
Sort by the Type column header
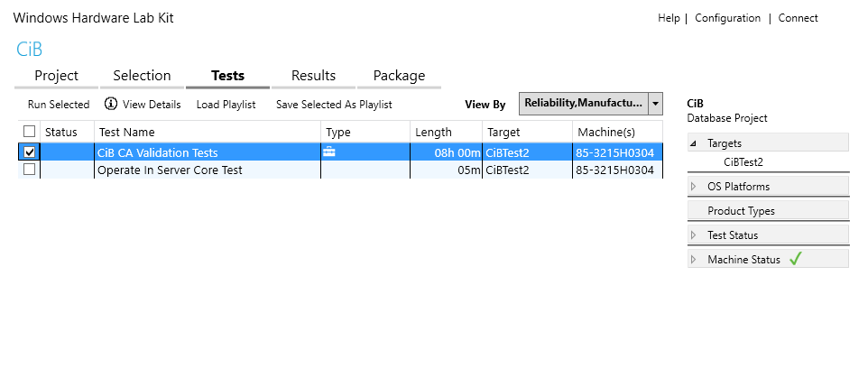(365, 132)
